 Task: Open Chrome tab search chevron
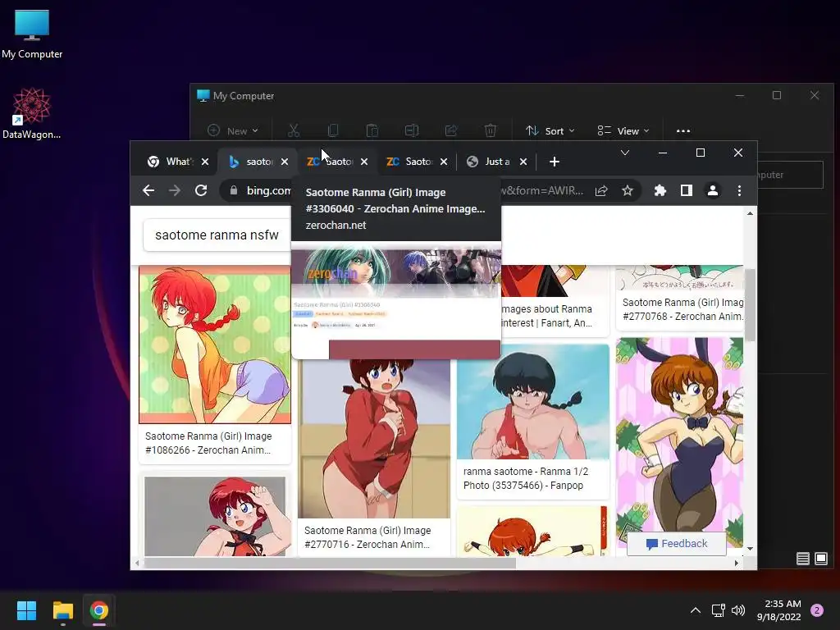[624, 153]
